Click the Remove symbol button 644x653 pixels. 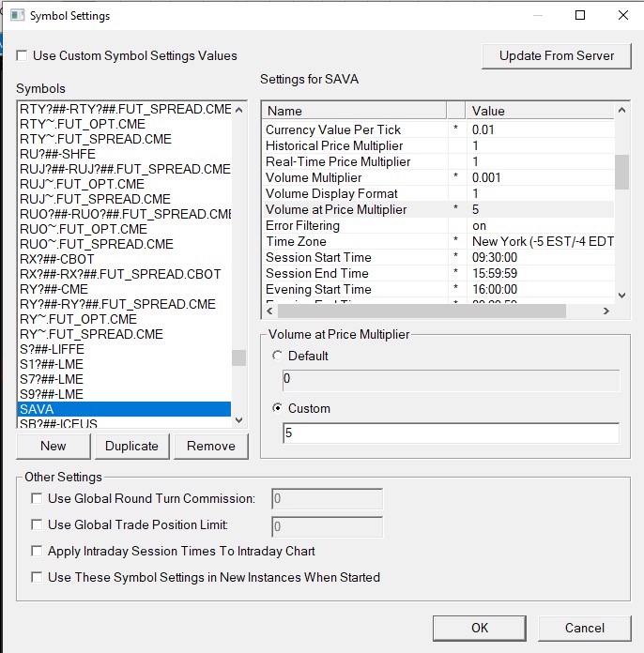tap(211, 446)
